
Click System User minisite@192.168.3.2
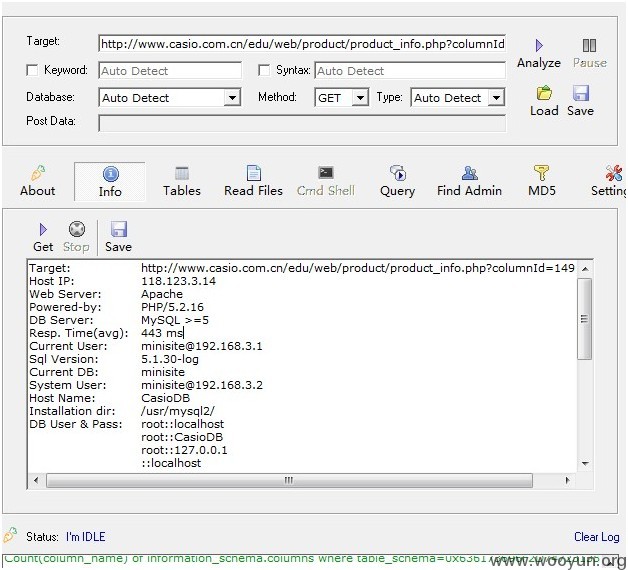(202, 385)
